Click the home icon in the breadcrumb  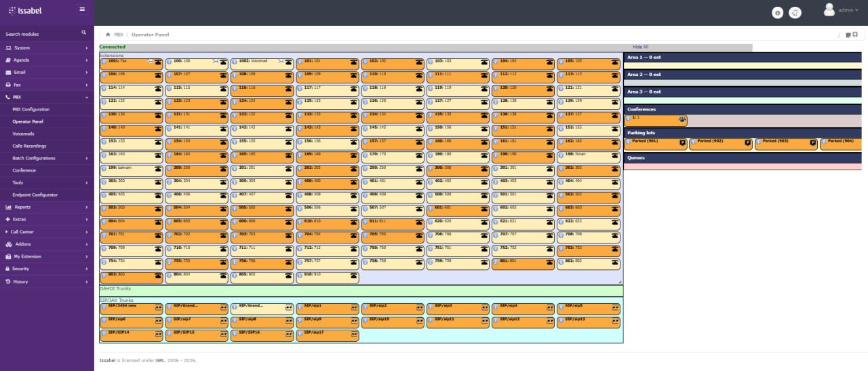pyautogui.click(x=108, y=34)
